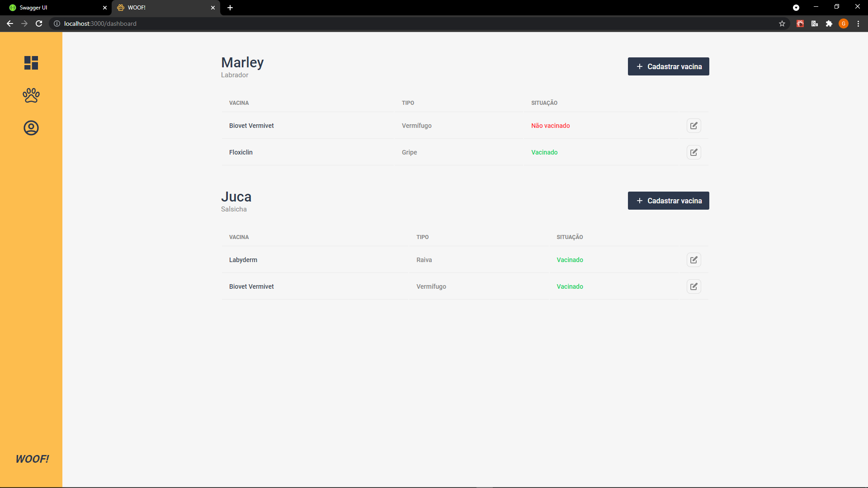Open the pets paw icon in sidebar

[x=31, y=95]
